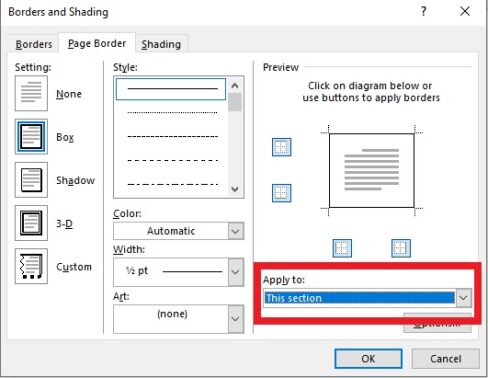This screenshot has height=378, width=488.
Task: Select the Custom border setting icon
Action: click(31, 266)
